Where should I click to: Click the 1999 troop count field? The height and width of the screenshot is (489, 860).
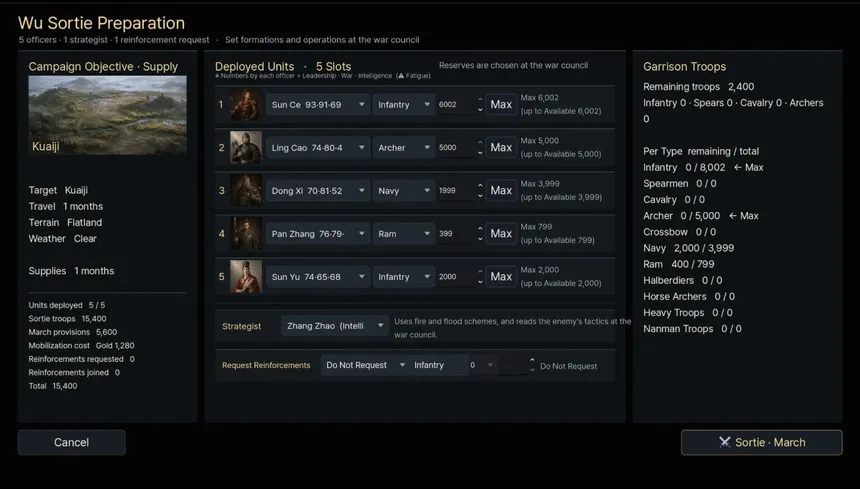(x=455, y=191)
